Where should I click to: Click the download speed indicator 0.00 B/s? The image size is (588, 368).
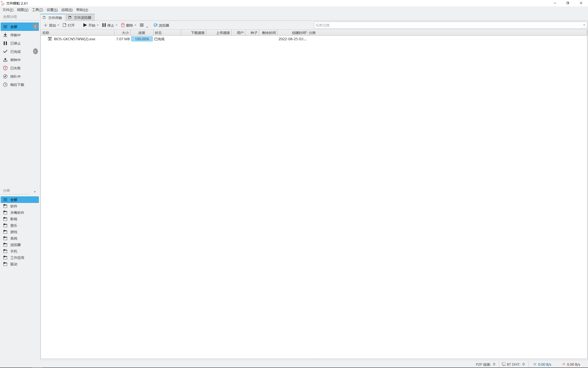click(x=542, y=364)
